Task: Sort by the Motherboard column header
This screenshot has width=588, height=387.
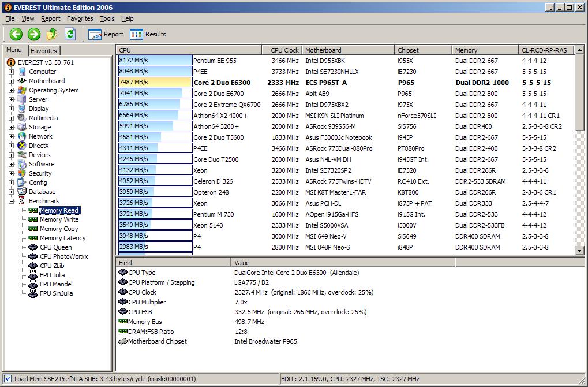Action: pyautogui.click(x=348, y=50)
